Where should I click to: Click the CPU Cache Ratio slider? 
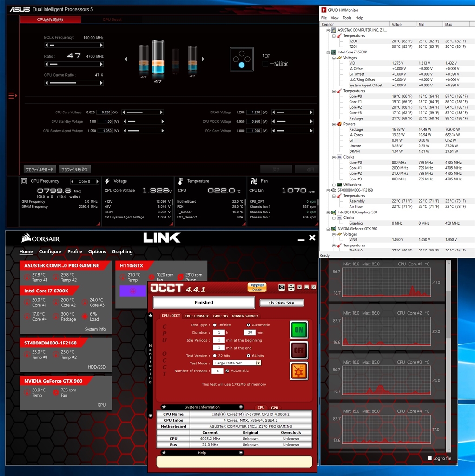pyautogui.click(x=74, y=83)
